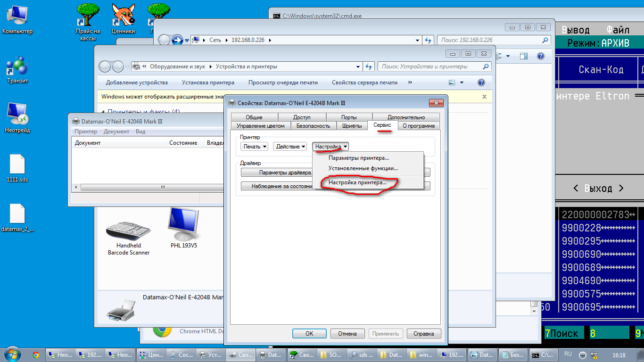
Task: Switch to the Без... Notepad taskbar window
Action: click(513, 355)
